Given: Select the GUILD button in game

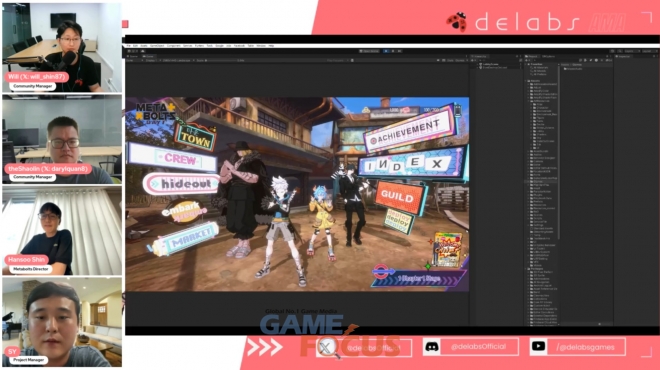Looking at the screenshot, I should 398,197.
